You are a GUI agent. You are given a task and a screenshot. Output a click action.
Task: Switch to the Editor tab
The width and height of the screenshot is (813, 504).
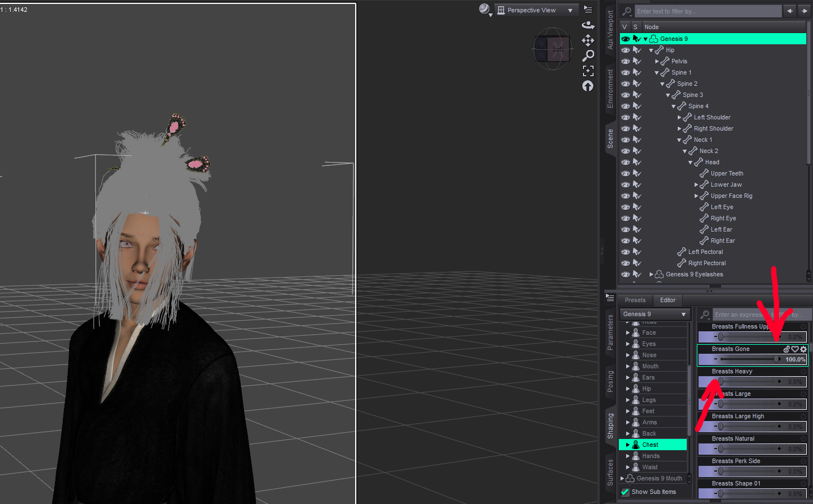coord(668,300)
